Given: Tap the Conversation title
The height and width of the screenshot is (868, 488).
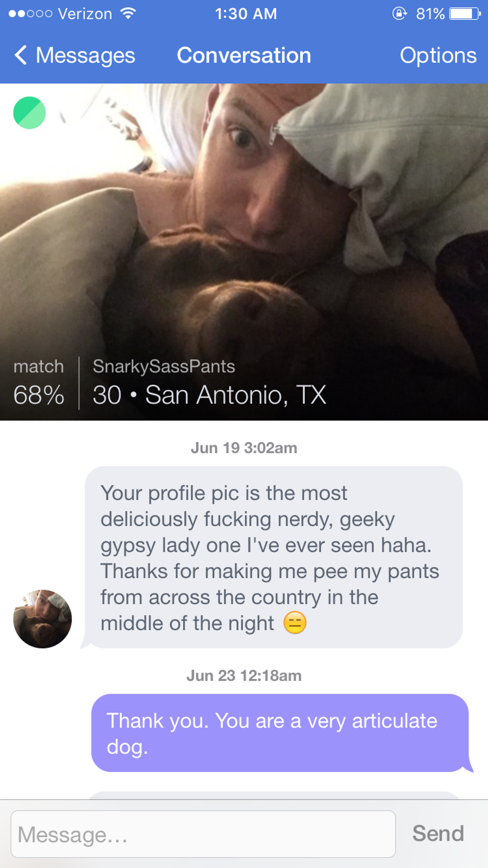Looking at the screenshot, I should pyautogui.click(x=244, y=55).
